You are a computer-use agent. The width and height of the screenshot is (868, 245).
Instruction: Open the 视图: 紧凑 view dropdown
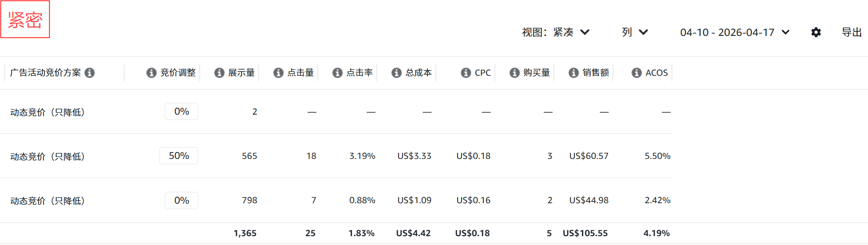click(x=556, y=32)
